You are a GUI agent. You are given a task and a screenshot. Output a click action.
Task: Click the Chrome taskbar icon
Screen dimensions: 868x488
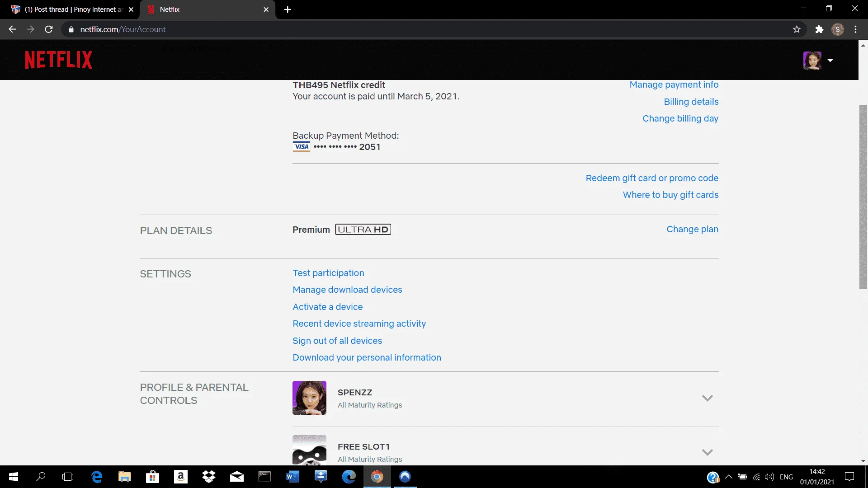377,477
